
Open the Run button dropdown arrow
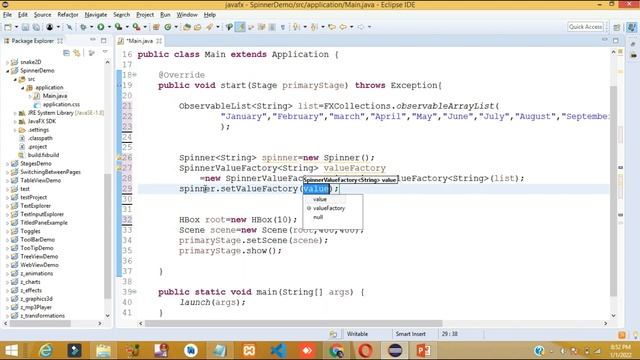tap(109, 27)
